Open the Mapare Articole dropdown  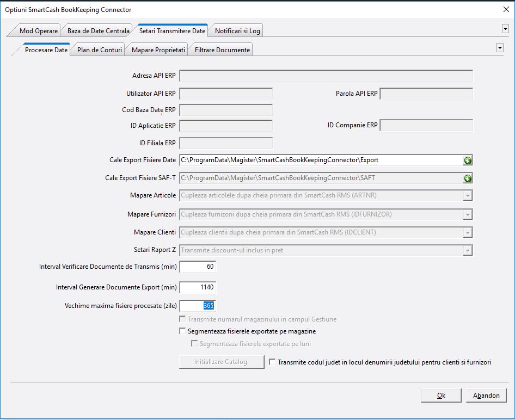pyautogui.click(x=468, y=195)
